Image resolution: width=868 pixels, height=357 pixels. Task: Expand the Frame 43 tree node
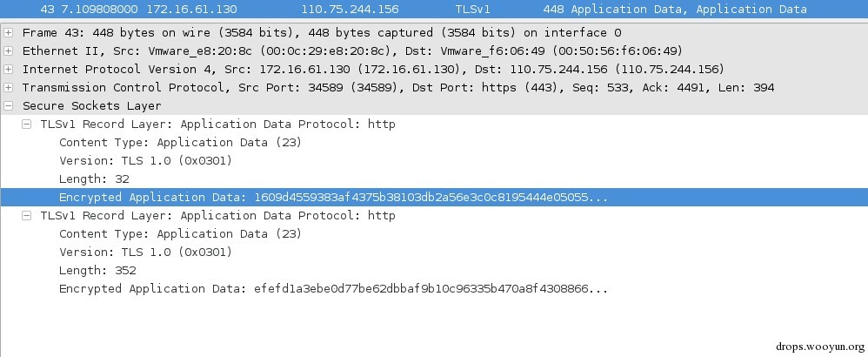click(x=9, y=32)
